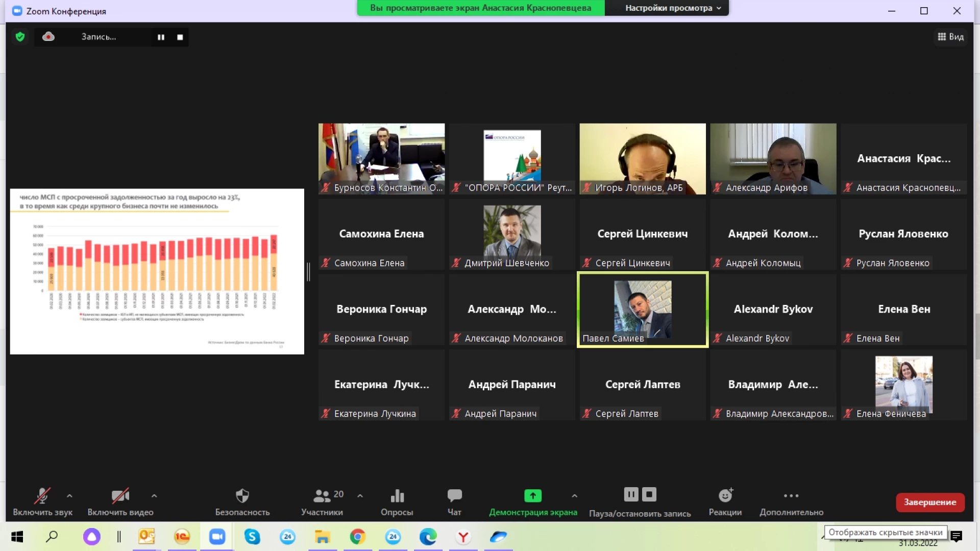This screenshot has height=551, width=980.
Task: Open 1C application from taskbar
Action: (x=182, y=537)
